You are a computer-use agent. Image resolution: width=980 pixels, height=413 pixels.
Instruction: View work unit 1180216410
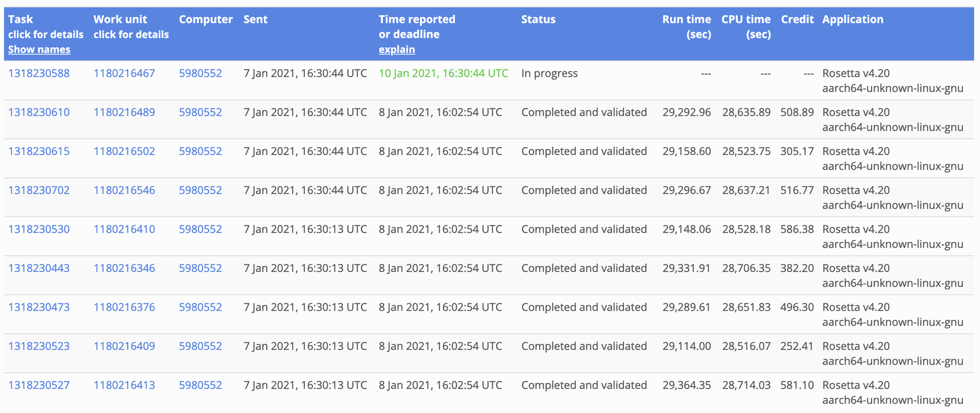124,229
